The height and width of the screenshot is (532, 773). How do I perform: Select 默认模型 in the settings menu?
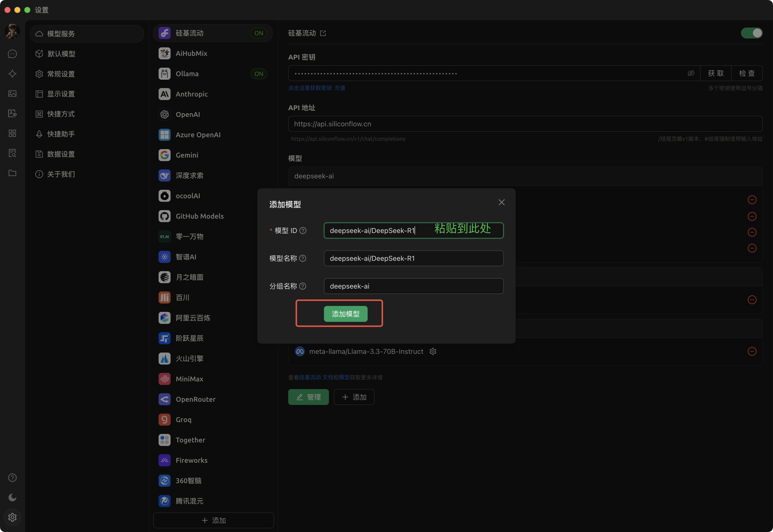click(x=61, y=54)
